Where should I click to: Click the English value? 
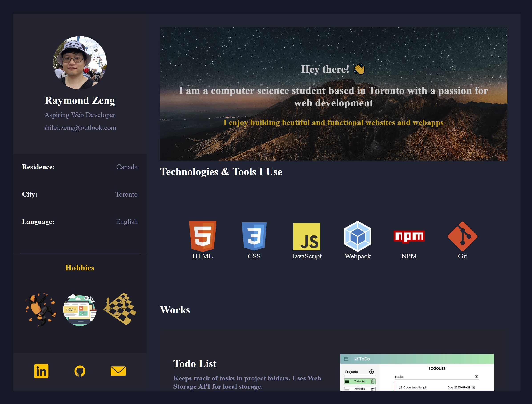127,222
